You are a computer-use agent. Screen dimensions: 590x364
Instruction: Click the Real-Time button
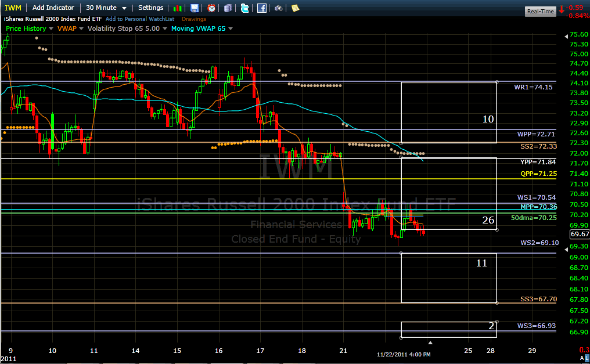pyautogui.click(x=540, y=11)
